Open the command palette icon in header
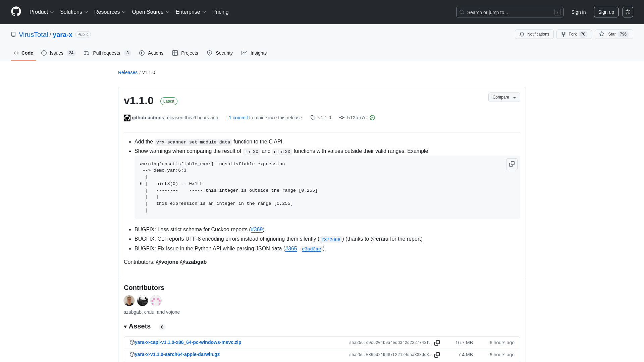Screen dimensions: 644x362 [628, 12]
